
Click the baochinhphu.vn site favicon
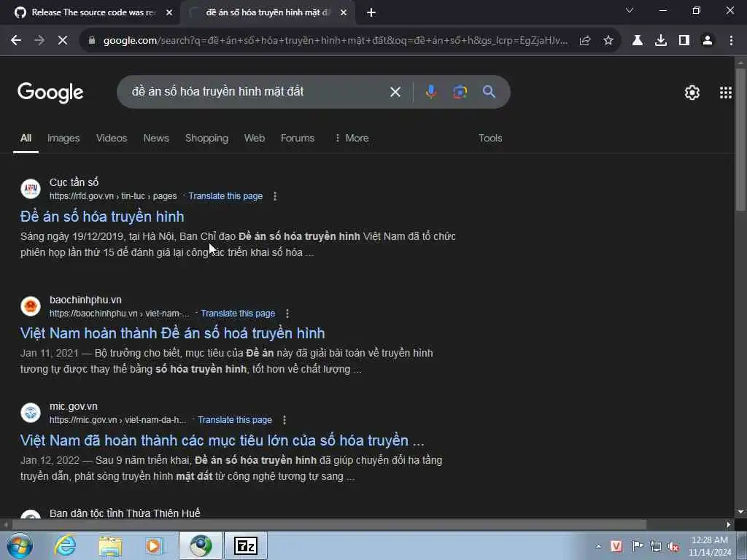click(x=31, y=306)
